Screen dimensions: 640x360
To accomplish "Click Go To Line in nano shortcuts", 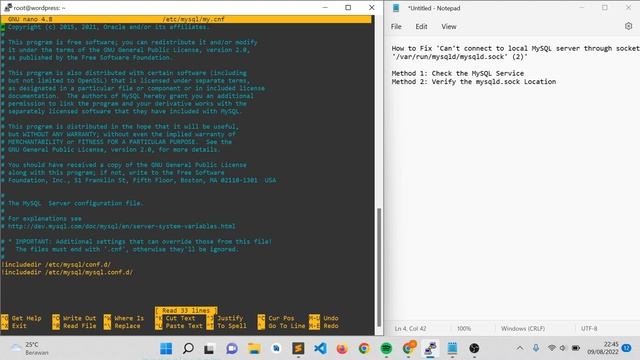I will pos(287,326).
